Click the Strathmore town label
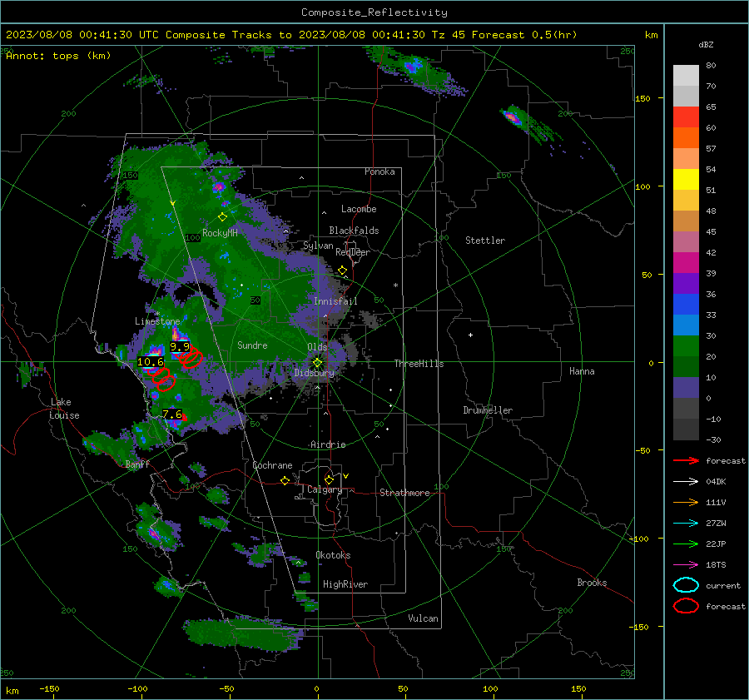The image size is (749, 700). [404, 493]
